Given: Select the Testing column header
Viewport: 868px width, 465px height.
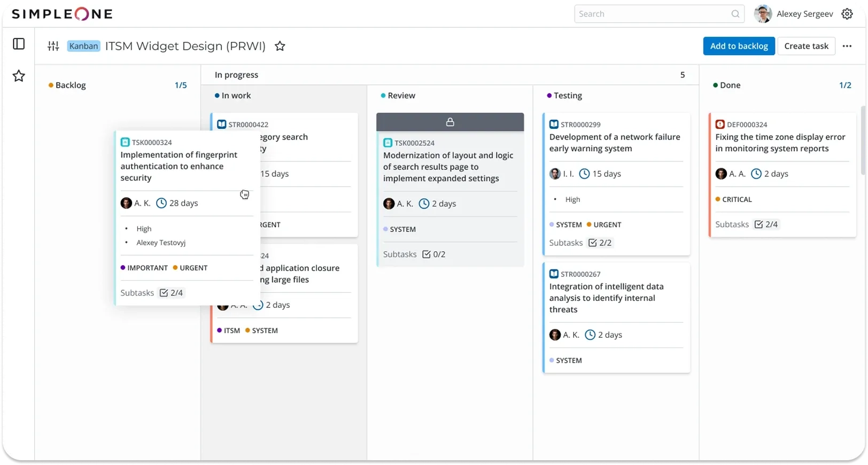Looking at the screenshot, I should (x=567, y=96).
